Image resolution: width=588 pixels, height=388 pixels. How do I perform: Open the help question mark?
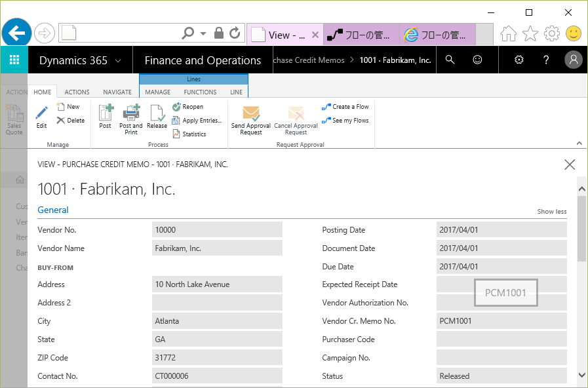pyautogui.click(x=546, y=60)
